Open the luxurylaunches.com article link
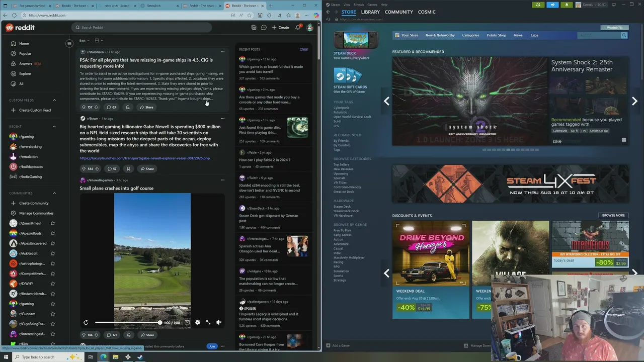Viewport: 644px width, 362px height. click(144, 158)
